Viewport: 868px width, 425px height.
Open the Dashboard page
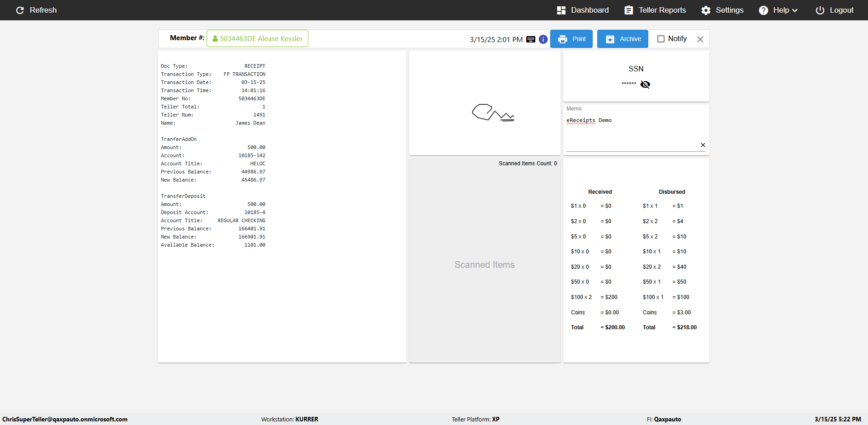click(x=583, y=10)
